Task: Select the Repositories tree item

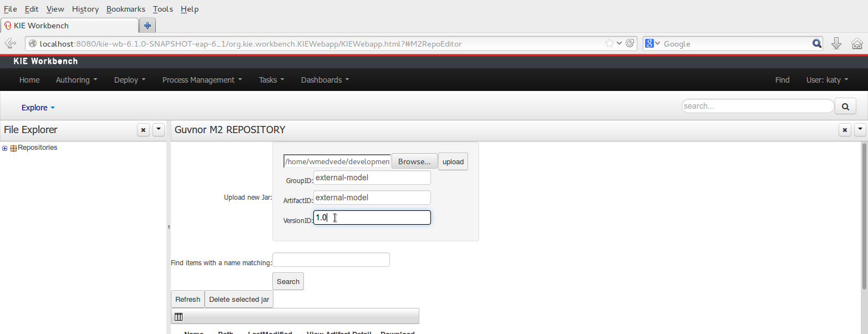Action: pyautogui.click(x=37, y=148)
